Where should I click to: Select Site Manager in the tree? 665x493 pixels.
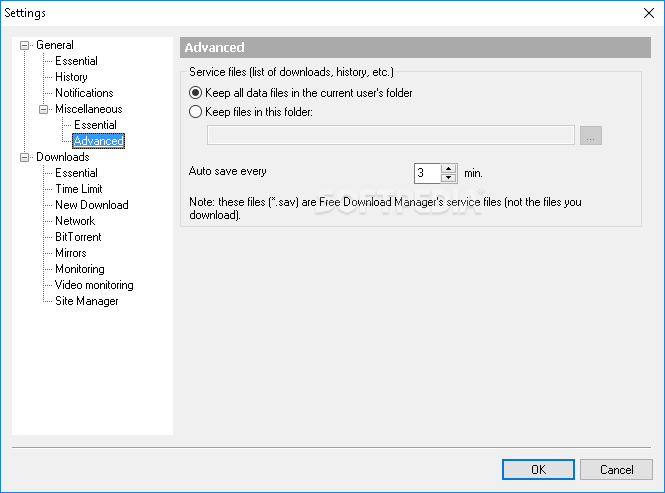pyautogui.click(x=87, y=301)
